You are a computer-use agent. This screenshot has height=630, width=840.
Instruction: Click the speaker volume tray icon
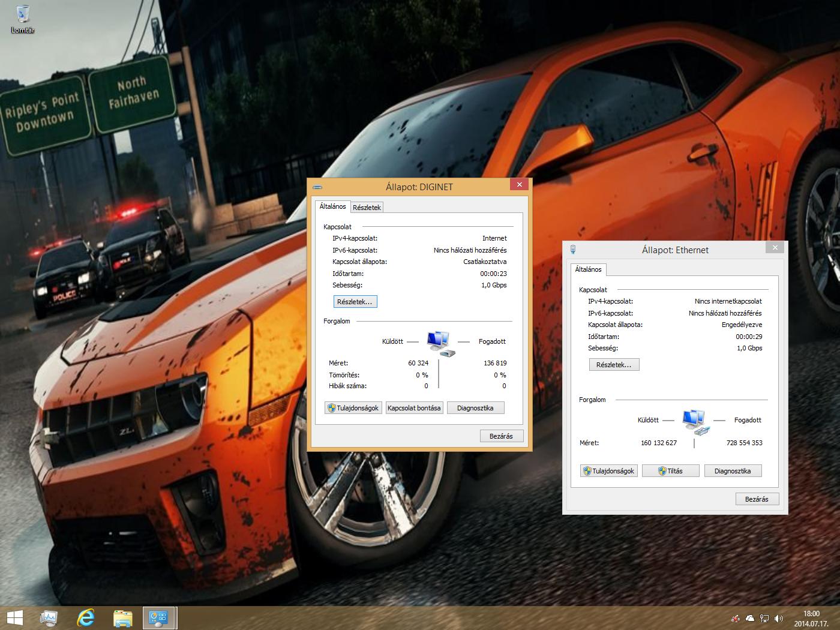pos(779,618)
